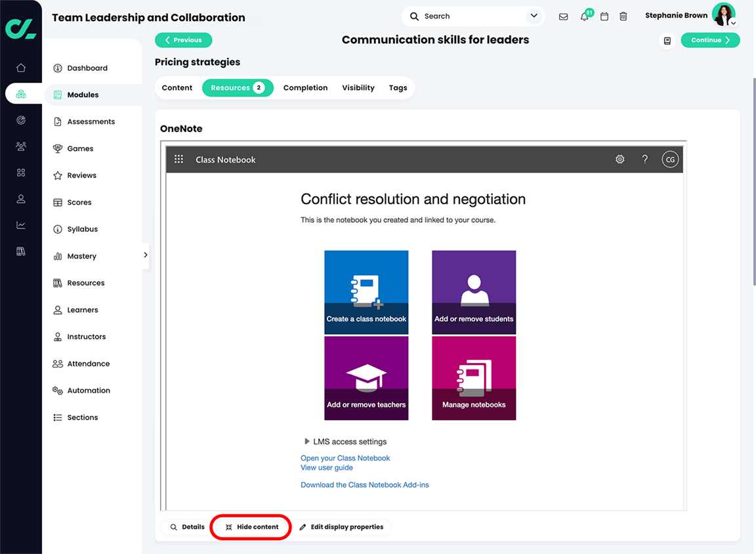Image resolution: width=756 pixels, height=554 pixels.
Task: Click the CG account circle
Action: (x=670, y=159)
